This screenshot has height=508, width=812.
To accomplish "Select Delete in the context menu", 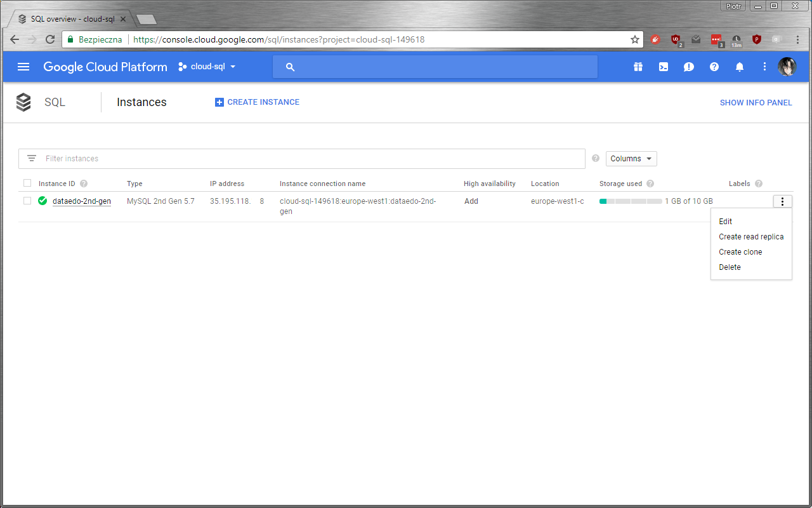I will click(x=730, y=267).
